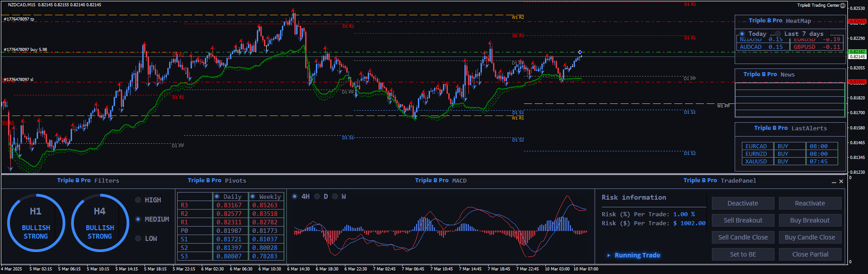Toggle the Weekly pivots option
Screen dimensions: 868x274
click(253, 197)
